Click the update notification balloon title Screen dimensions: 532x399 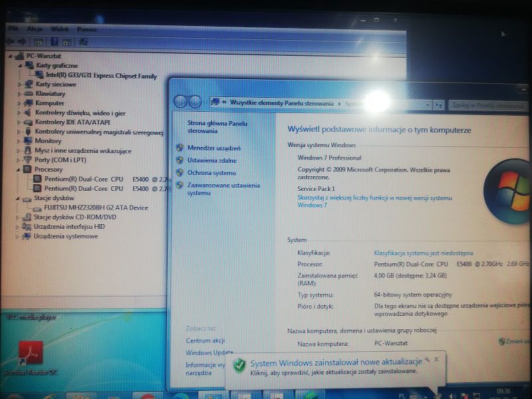click(x=336, y=362)
